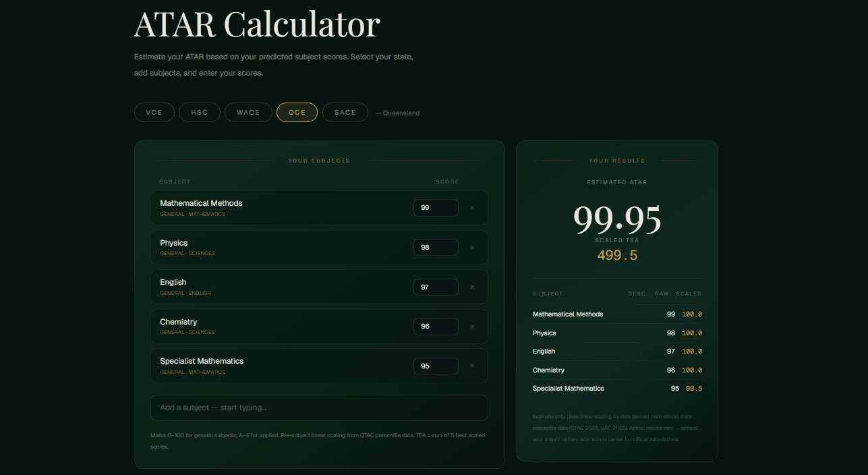Click the English row in results table
This screenshot has width=868, height=475.
617,352
